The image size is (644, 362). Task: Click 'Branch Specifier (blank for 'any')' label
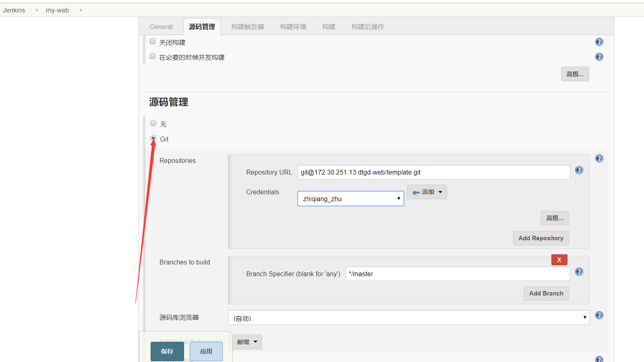tap(293, 274)
